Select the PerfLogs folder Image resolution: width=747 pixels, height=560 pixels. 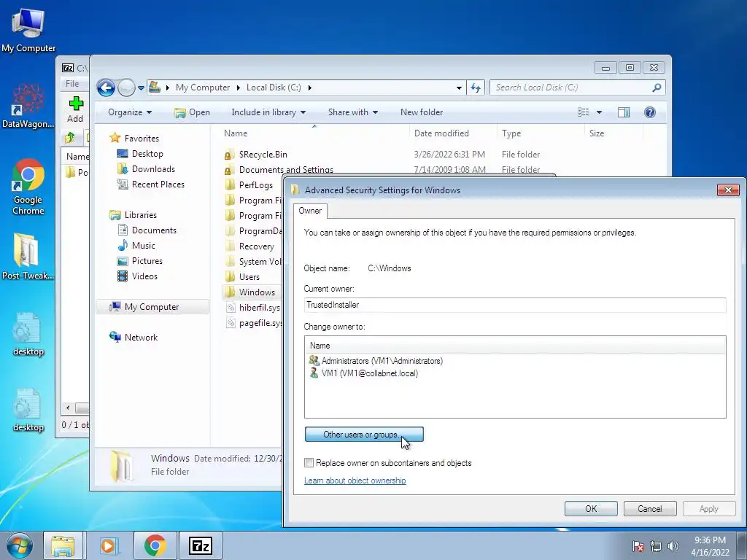[x=256, y=184]
